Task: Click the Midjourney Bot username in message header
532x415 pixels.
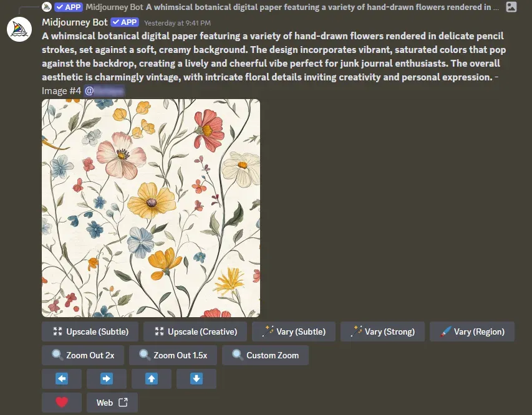Action: point(74,22)
